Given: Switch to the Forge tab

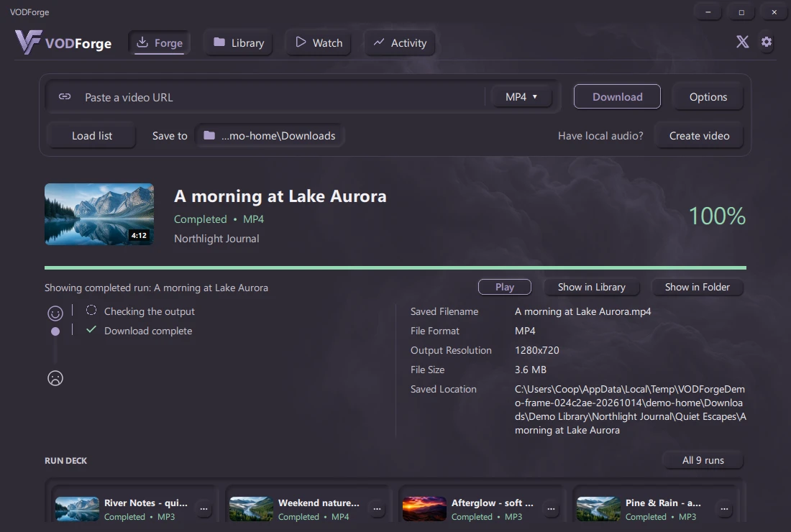Looking at the screenshot, I should click(160, 43).
